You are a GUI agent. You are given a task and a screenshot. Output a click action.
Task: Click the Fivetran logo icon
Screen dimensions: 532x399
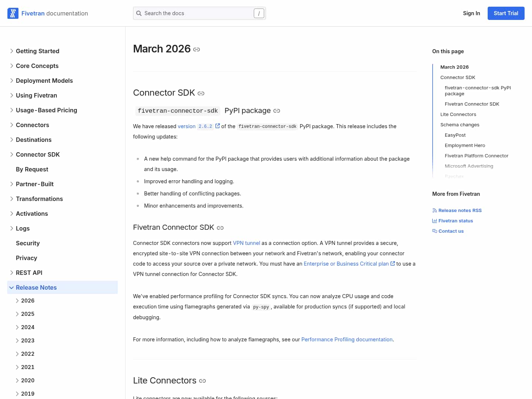(13, 13)
